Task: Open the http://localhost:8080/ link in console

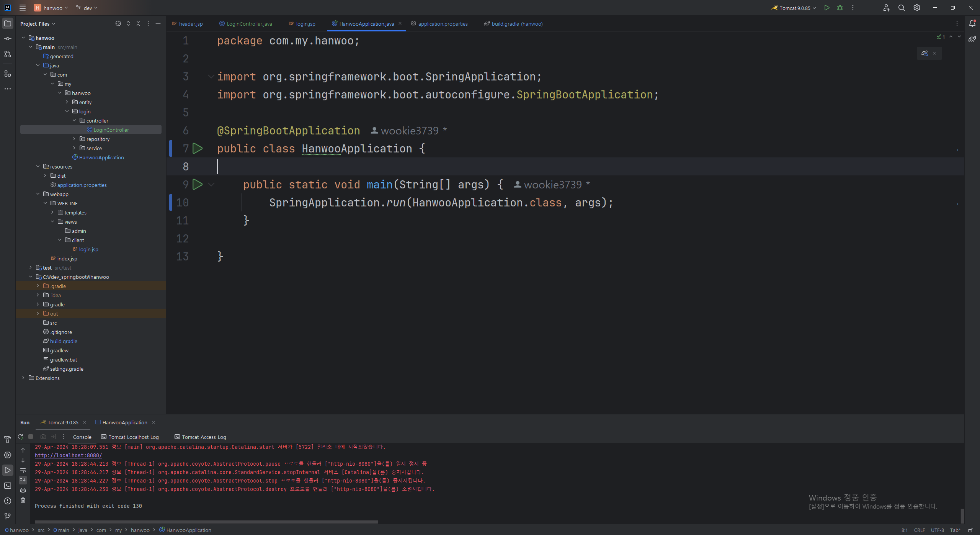Action: [x=68, y=455]
